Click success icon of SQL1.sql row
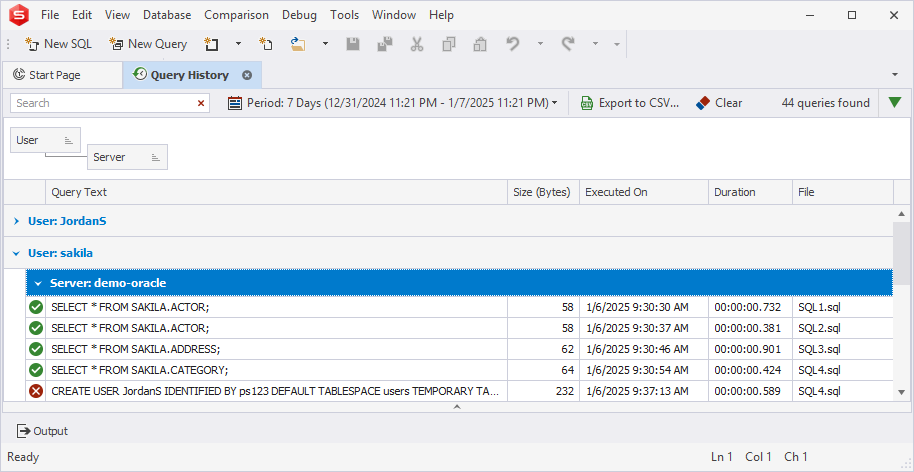The image size is (914, 472). [x=36, y=307]
